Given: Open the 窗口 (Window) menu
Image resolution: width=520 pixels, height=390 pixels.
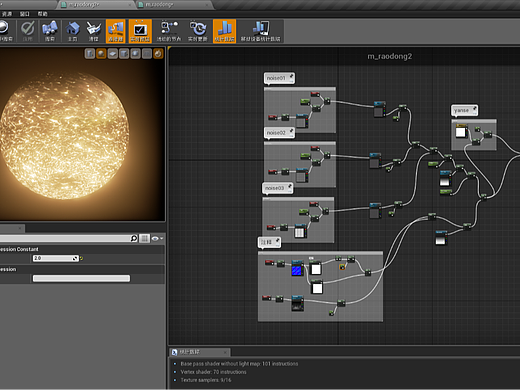Looking at the screenshot, I should pos(25,14).
